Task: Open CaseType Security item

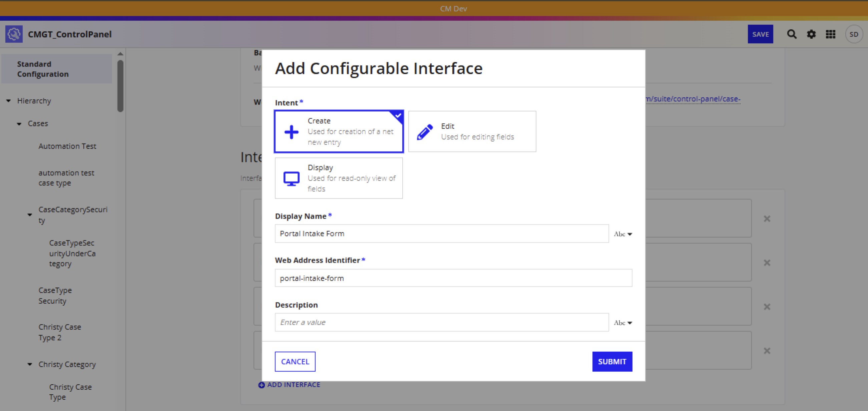Action: [55, 296]
